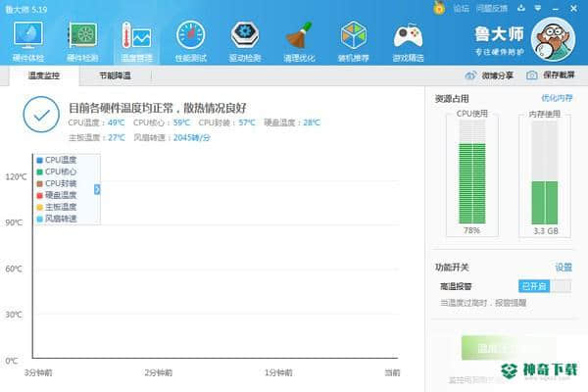Click the 3分钟前 axis label
Image resolution: width=588 pixels, height=392 pixels.
(38, 372)
